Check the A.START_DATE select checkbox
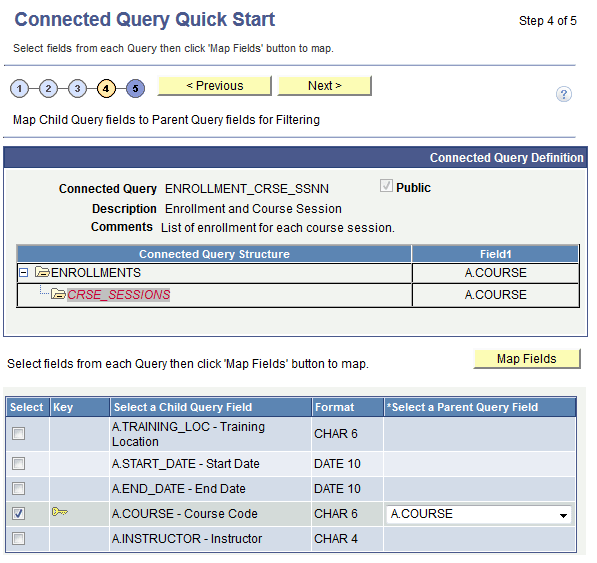 [x=18, y=464]
